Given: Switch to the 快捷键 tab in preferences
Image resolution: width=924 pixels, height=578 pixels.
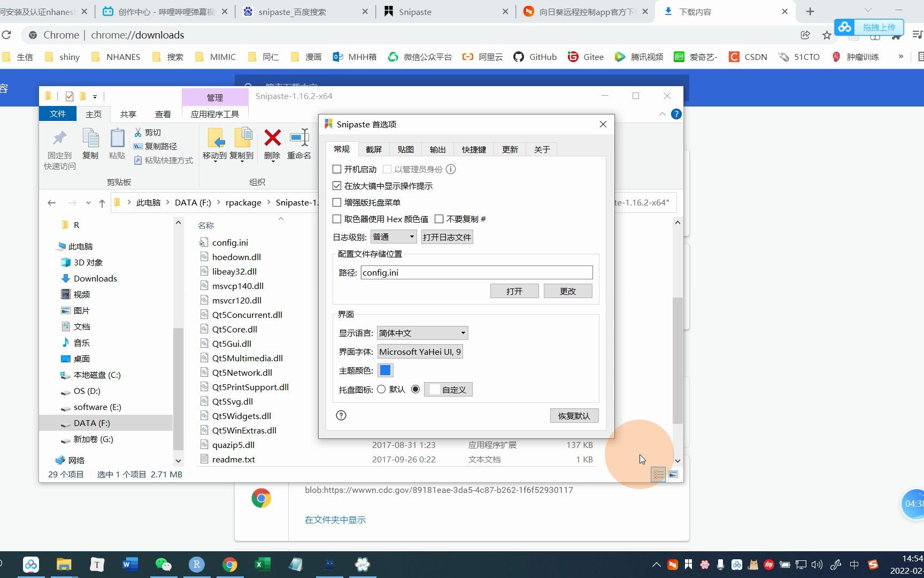Looking at the screenshot, I should (x=474, y=149).
